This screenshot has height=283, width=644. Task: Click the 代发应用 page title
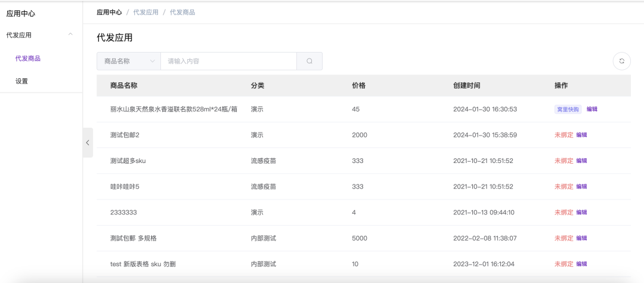[x=114, y=38]
